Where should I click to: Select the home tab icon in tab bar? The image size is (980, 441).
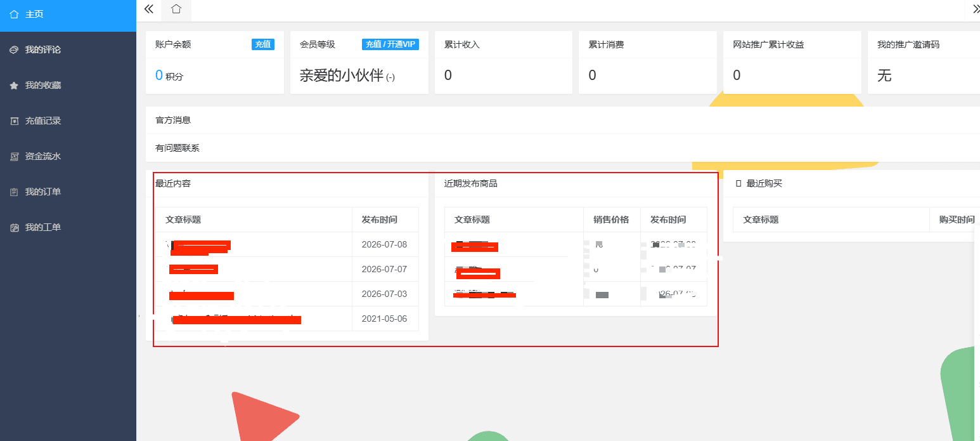click(176, 9)
